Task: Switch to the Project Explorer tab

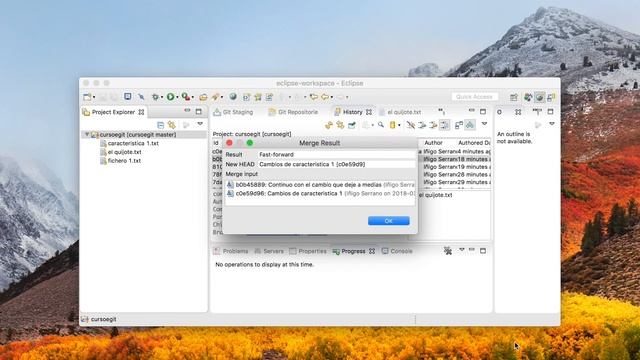Action: point(113,112)
